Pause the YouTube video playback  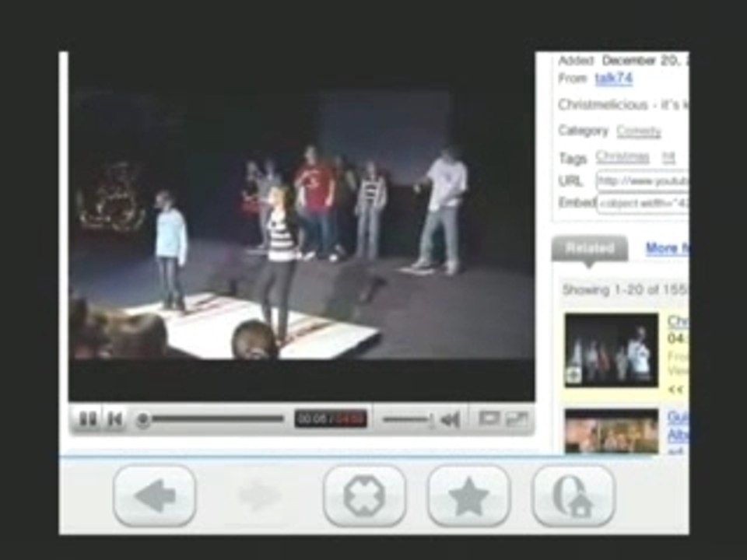pos(88,419)
